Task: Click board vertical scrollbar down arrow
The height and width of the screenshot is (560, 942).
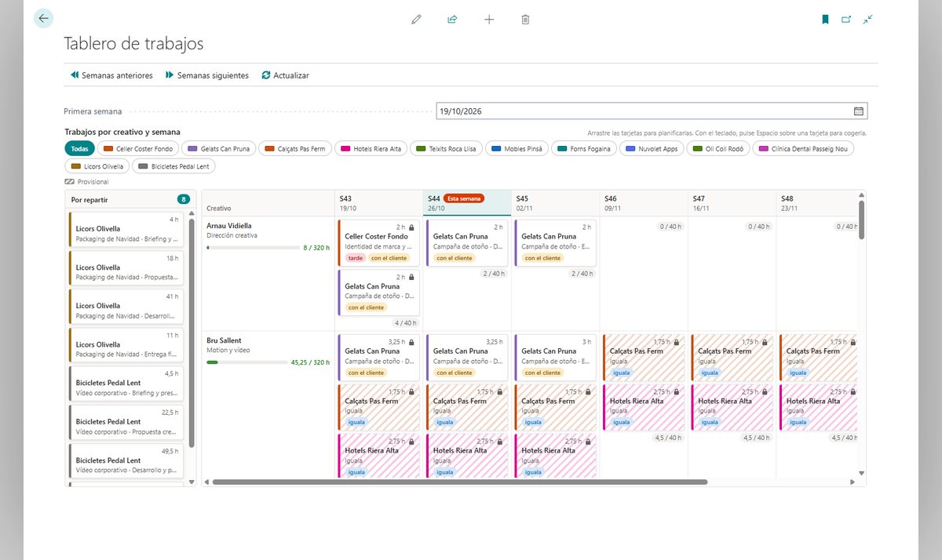Action: coord(861,473)
